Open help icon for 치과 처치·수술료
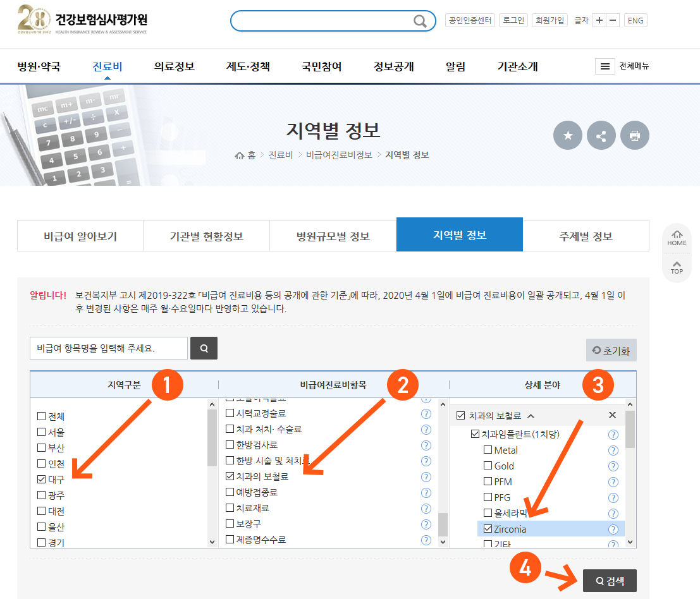The width and height of the screenshot is (700, 599). (x=426, y=430)
